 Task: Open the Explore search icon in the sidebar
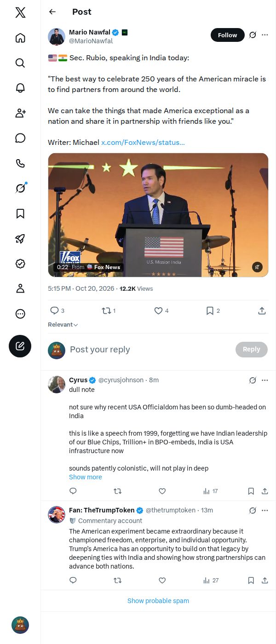click(20, 63)
